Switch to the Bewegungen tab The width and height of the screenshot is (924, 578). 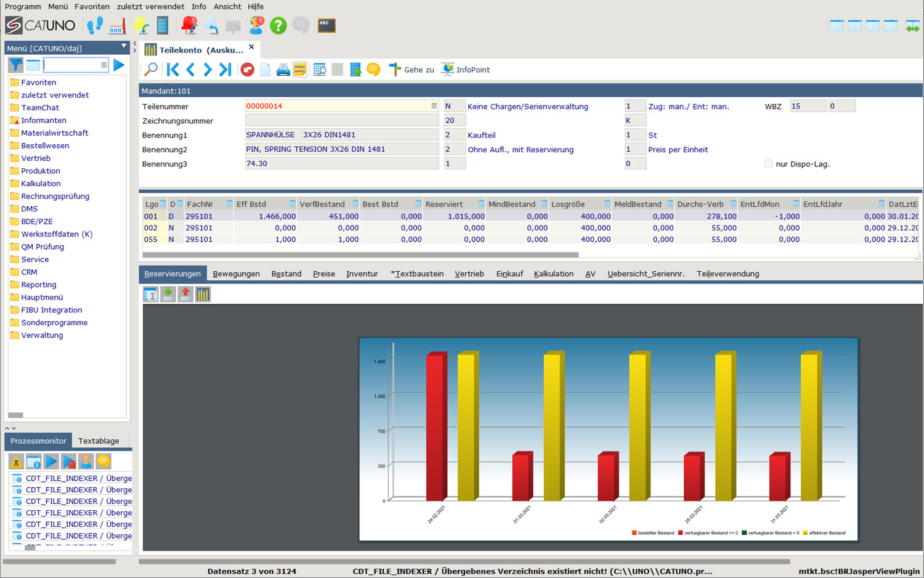[x=236, y=274]
